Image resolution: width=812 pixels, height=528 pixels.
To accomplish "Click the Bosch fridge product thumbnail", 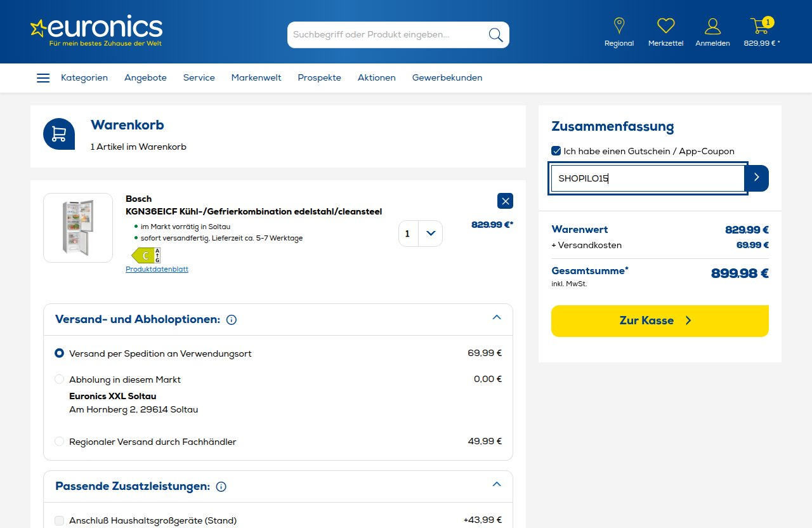I will coord(78,228).
